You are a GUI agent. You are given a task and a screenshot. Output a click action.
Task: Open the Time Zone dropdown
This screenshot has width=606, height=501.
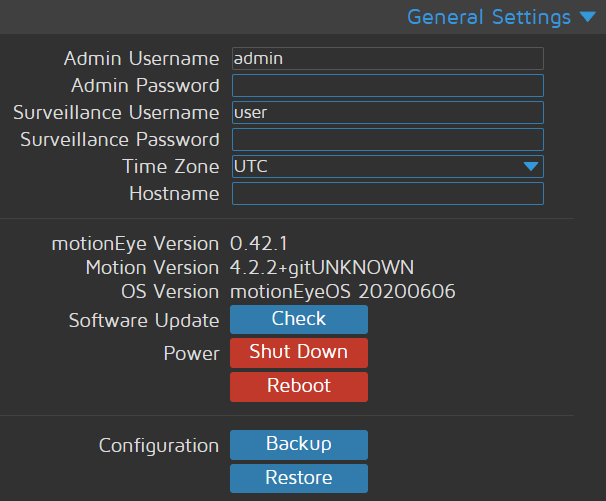point(388,167)
